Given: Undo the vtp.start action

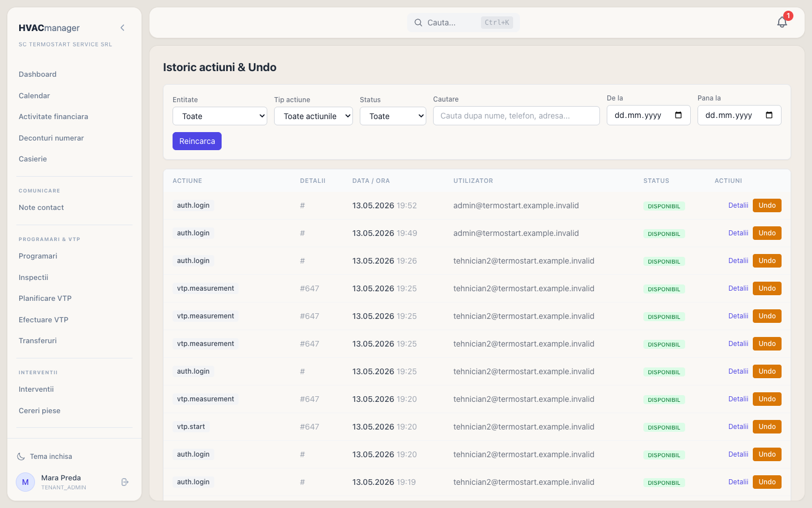Looking at the screenshot, I should point(767,427).
